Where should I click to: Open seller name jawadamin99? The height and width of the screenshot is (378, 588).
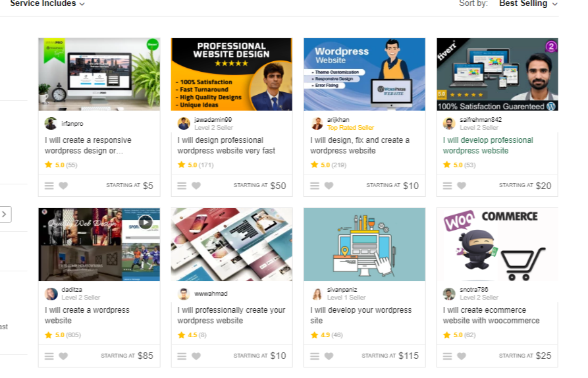213,120
